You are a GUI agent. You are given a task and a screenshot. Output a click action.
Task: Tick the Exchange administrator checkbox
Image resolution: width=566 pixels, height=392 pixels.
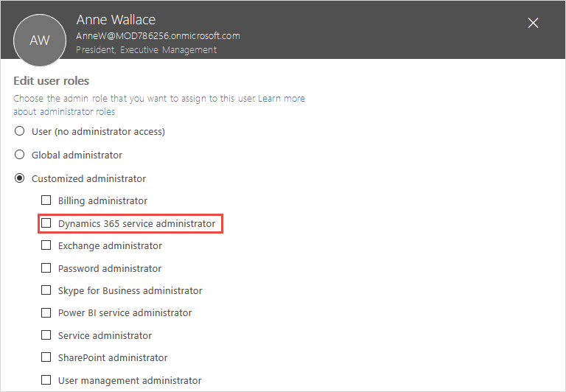[46, 245]
